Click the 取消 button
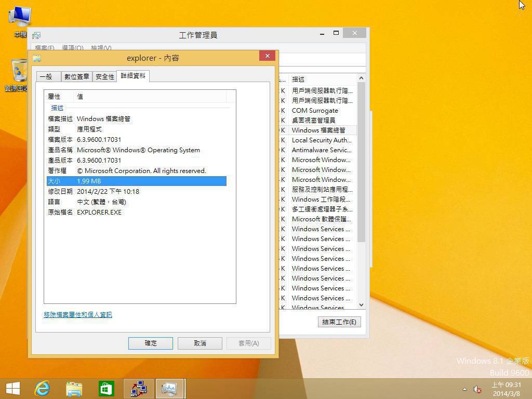 [x=200, y=343]
